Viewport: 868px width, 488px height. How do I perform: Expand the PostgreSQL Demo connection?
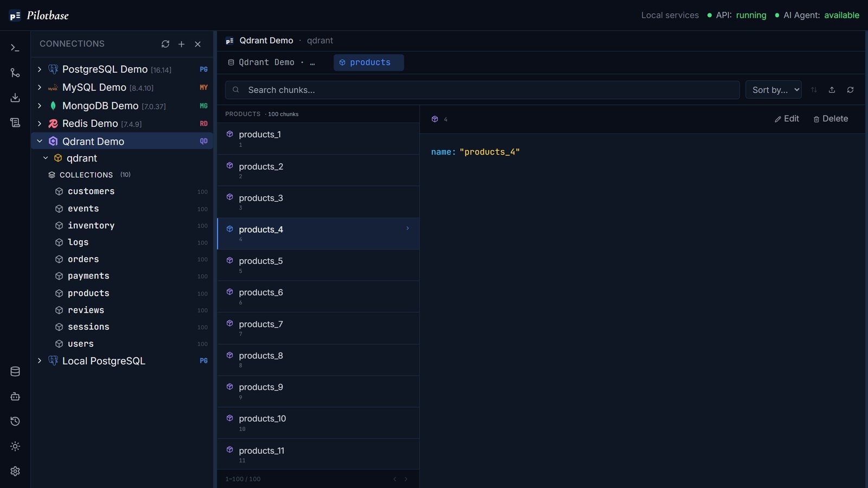[x=40, y=69]
